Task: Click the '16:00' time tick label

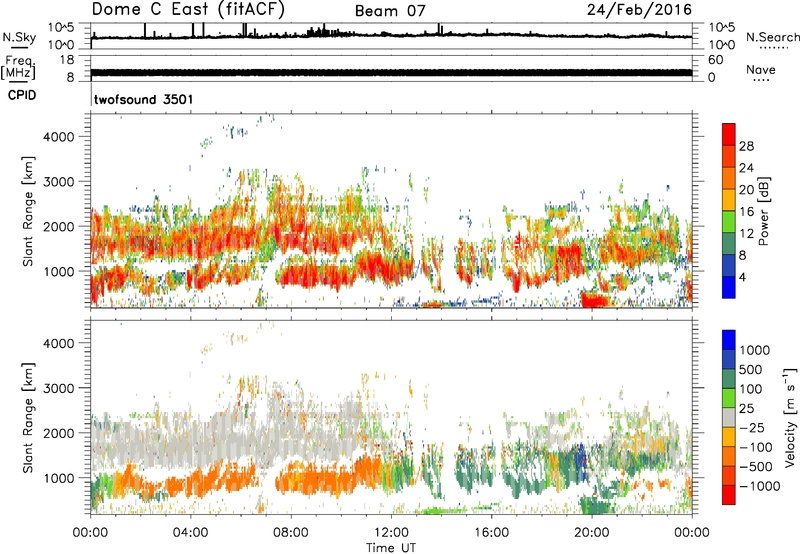Action: coord(491,533)
